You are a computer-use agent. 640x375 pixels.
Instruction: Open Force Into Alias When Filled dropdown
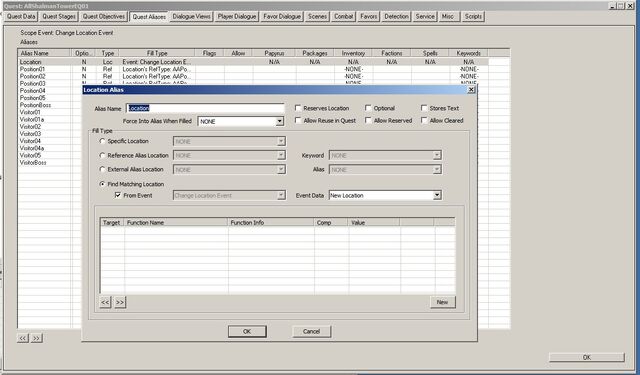(x=280, y=122)
